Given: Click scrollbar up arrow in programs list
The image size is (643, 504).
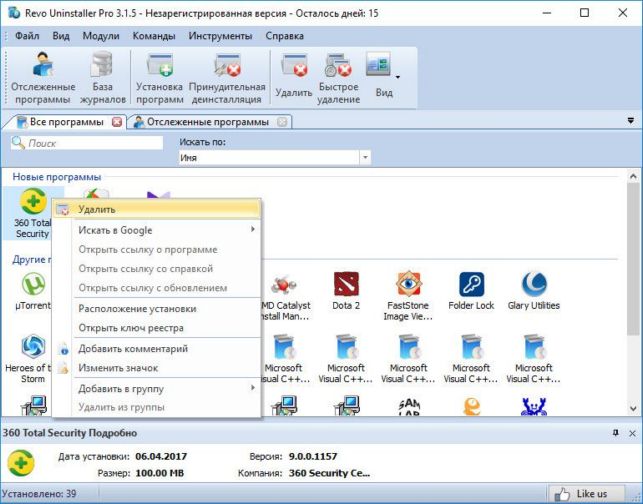Looking at the screenshot, I should coord(633,177).
